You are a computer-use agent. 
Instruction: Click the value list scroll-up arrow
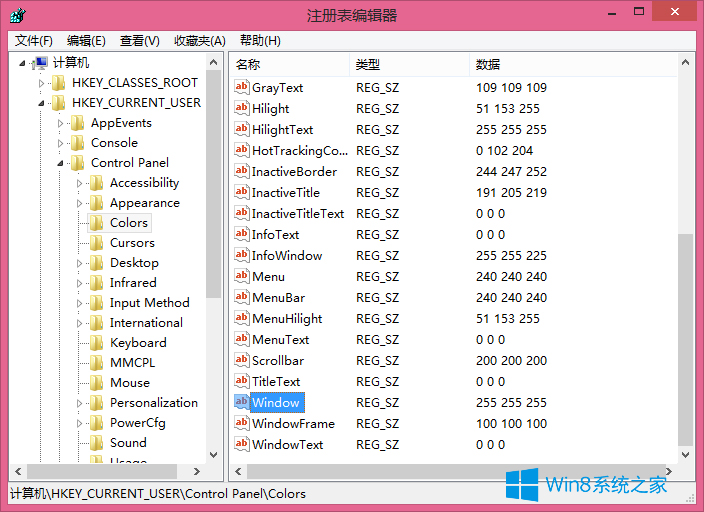coord(685,62)
